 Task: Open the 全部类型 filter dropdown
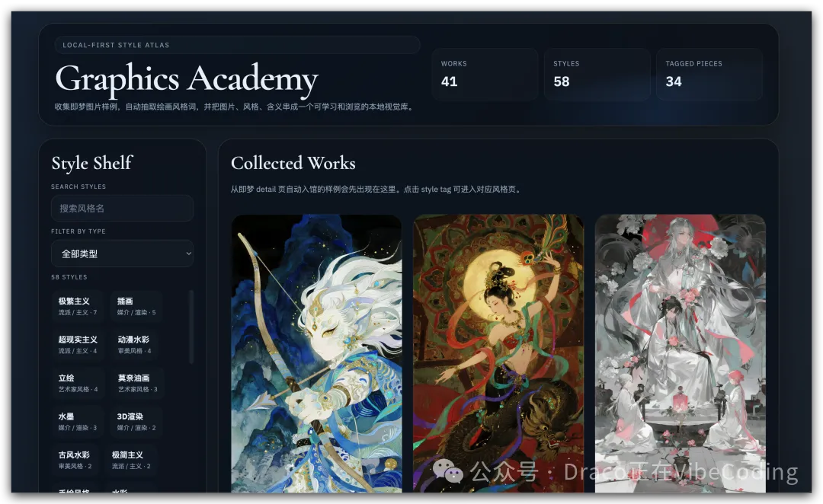coord(122,254)
